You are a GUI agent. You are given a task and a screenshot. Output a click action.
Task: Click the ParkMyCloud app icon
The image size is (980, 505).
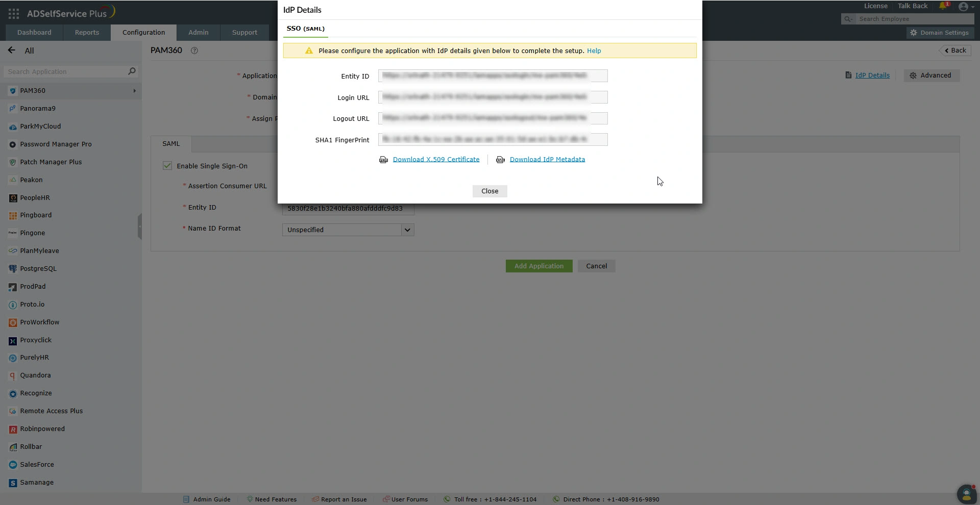13,127
